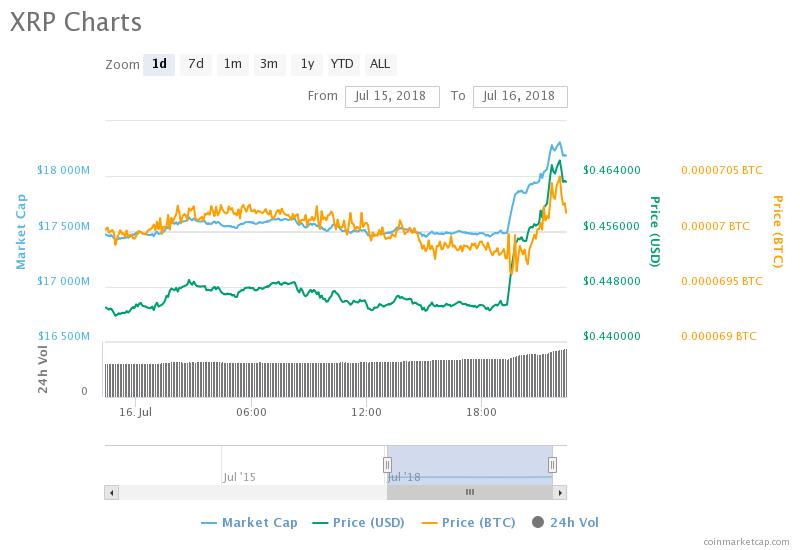This screenshot has height=550, width=800.
Task: Click the $18 000M market cap axis label
Action: pyautogui.click(x=63, y=170)
